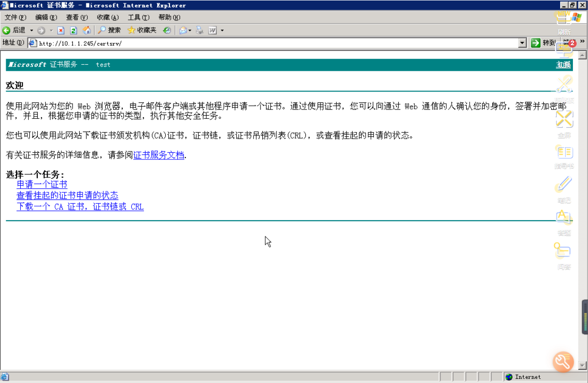Click the 全屏 fullscreen sidebar icon
Image resolution: width=588 pixels, height=383 pixels.
tap(564, 125)
